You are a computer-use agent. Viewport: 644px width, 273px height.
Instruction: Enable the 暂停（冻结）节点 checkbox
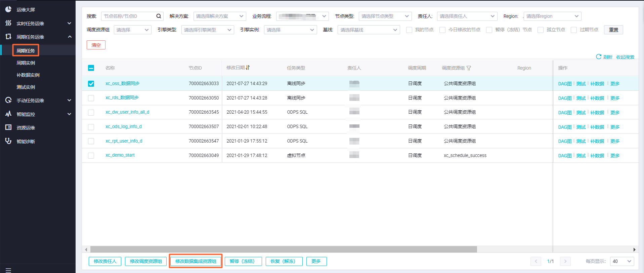tap(489, 30)
